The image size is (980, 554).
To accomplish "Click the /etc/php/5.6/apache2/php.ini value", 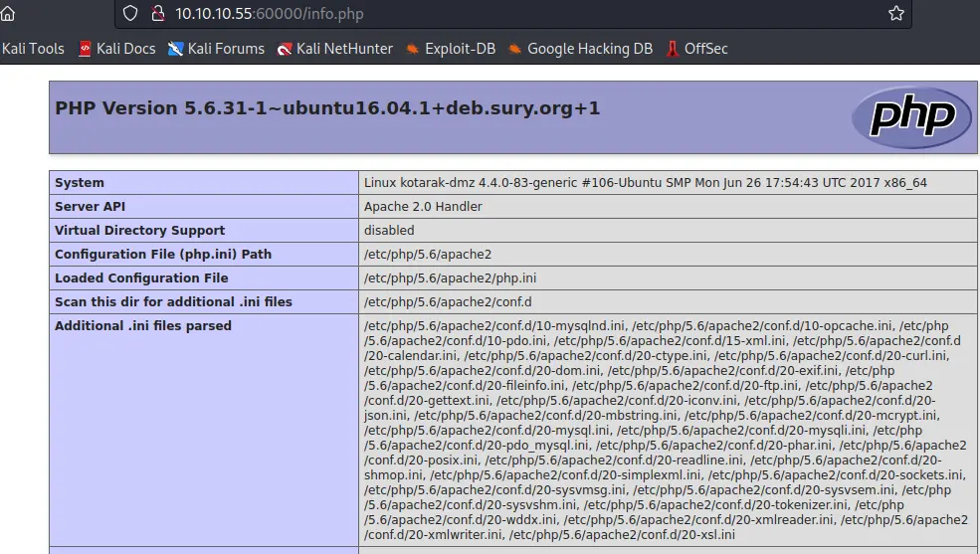I will 450,277.
